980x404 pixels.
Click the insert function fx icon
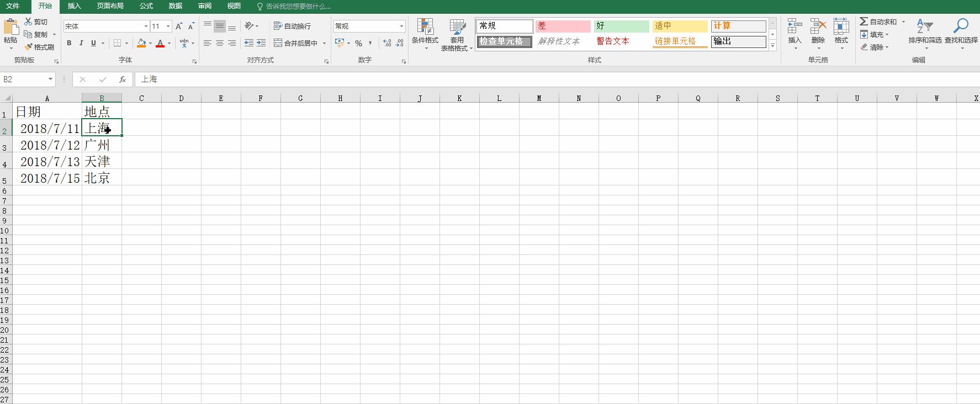[123, 79]
